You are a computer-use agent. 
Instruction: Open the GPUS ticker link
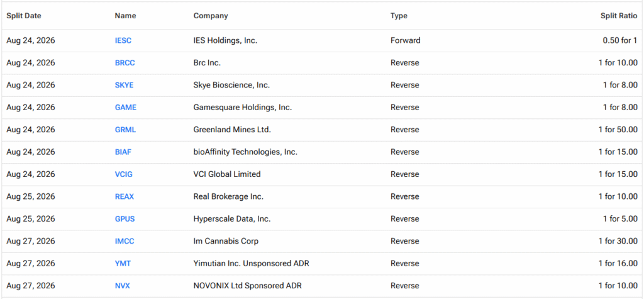point(125,219)
